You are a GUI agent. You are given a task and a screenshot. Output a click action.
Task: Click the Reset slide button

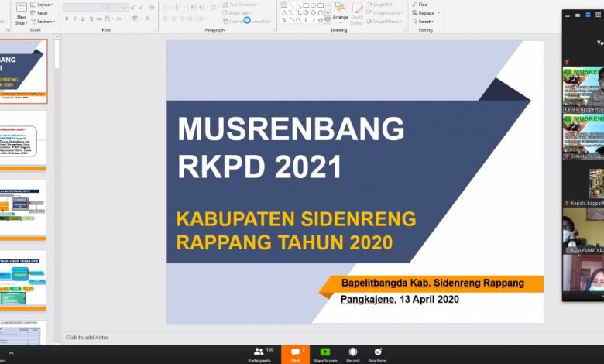coord(42,13)
